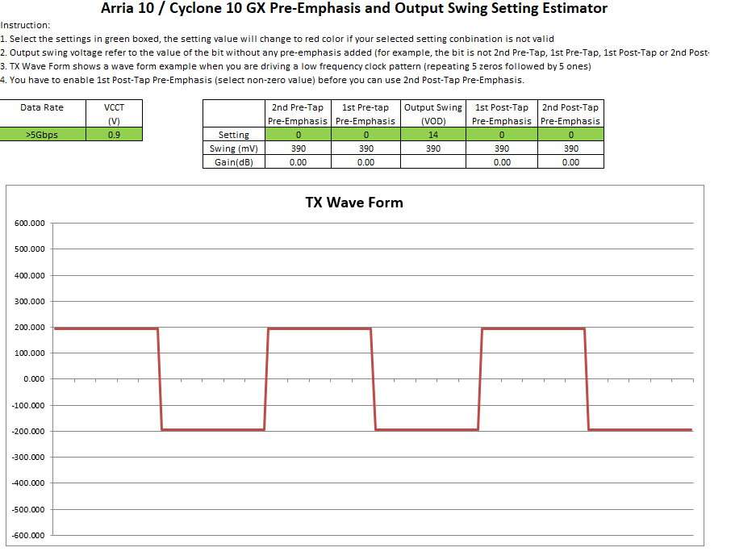The image size is (731, 560).
Task: Click the -500.000 y-axis label
Action: (x=28, y=509)
